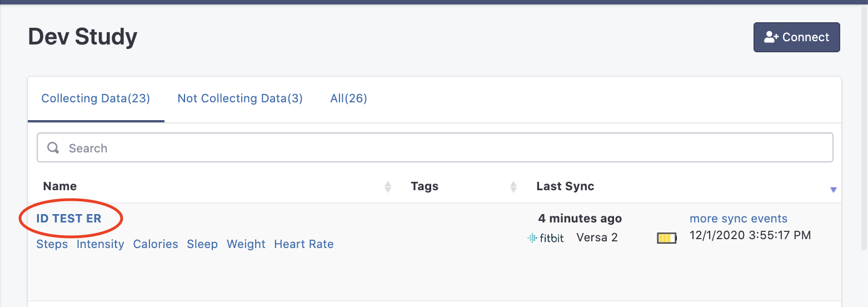Viewport: 868px width, 307px height.
Task: Sort by the Name column arrows
Action: tap(388, 187)
